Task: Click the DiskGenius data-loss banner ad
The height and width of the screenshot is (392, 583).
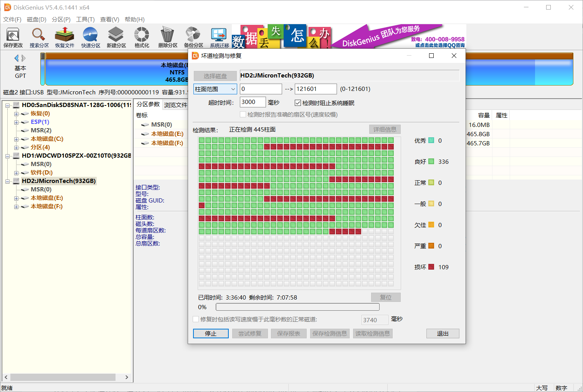Action: click(348, 36)
